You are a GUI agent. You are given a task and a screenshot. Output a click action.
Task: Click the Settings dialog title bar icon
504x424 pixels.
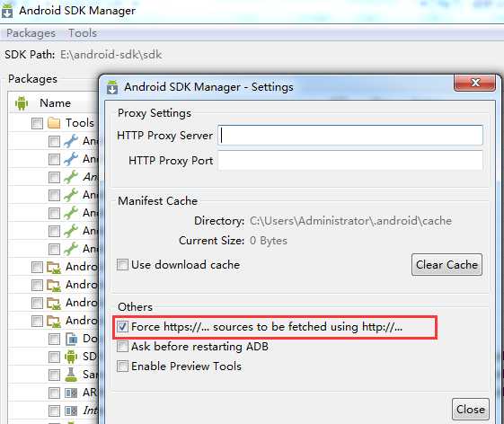112,87
